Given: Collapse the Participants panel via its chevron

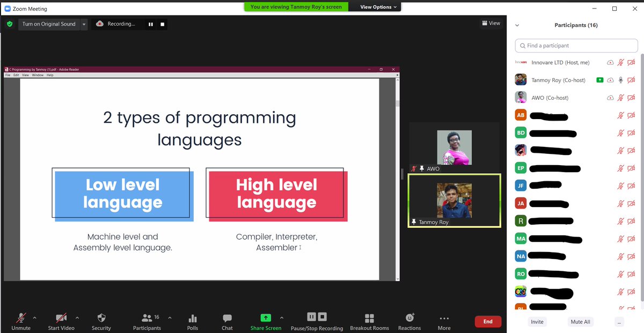Looking at the screenshot, I should point(517,25).
